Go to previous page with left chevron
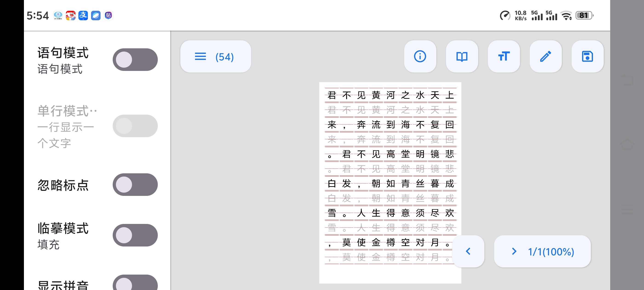This screenshot has width=644, height=290. tap(468, 251)
